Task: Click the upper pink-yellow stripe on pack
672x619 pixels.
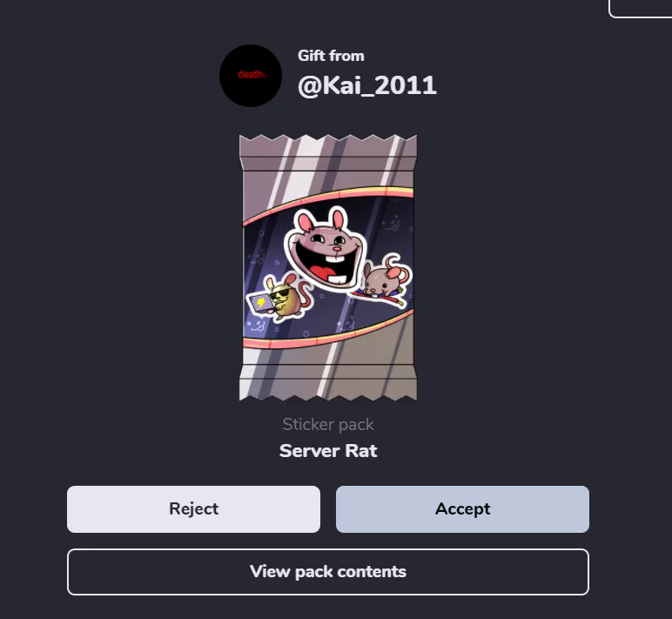Action: click(328, 199)
